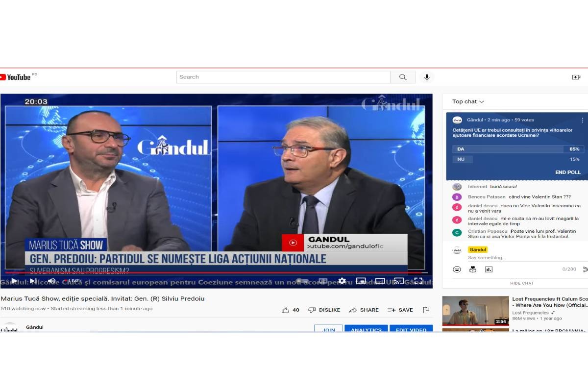
Task: Share the video
Action: click(364, 310)
